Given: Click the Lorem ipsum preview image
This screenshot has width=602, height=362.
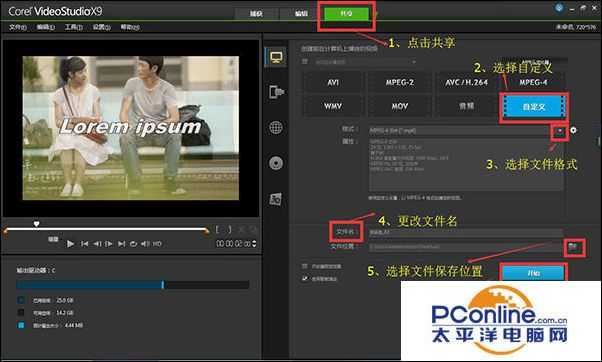Looking at the screenshot, I should point(131,128).
